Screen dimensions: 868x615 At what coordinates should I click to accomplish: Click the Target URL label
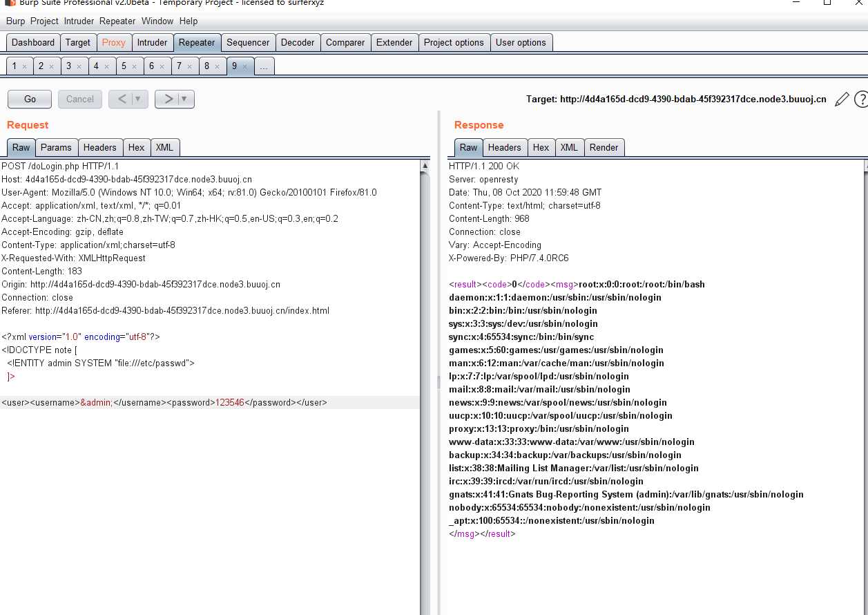[x=676, y=100]
